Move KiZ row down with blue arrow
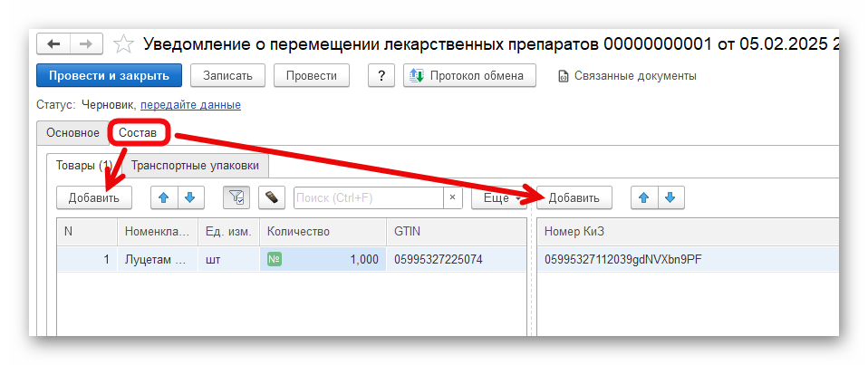This screenshot has height=365, width=868. tap(670, 198)
